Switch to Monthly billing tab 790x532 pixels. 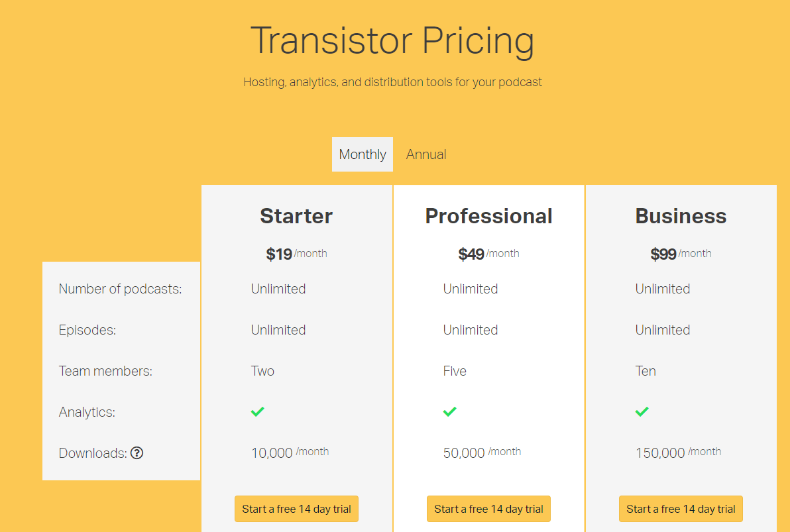coord(363,154)
